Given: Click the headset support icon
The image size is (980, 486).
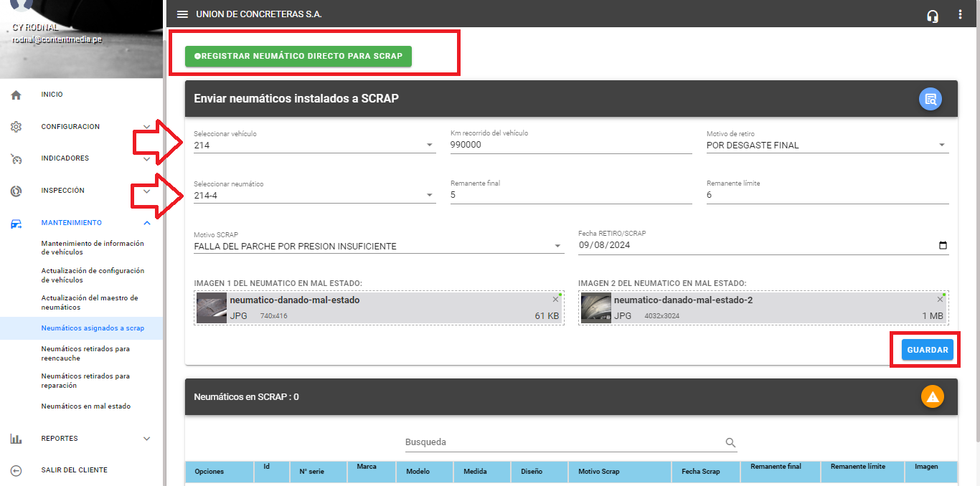Looking at the screenshot, I should coord(933,16).
